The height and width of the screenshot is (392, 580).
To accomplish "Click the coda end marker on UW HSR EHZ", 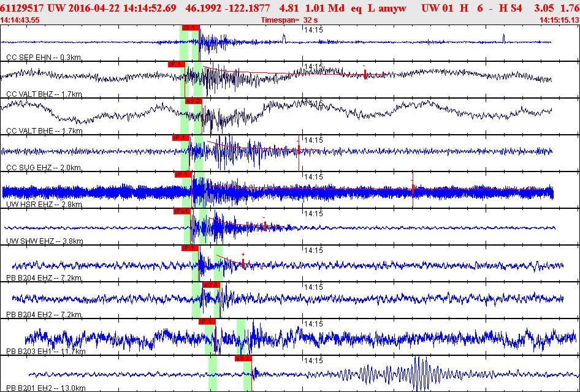I will click(413, 189).
